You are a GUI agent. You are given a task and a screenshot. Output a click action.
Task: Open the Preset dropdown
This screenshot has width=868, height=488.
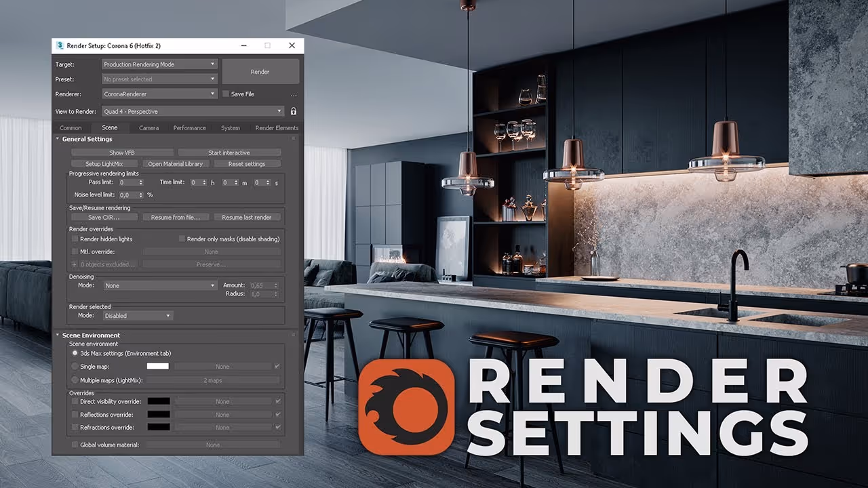[159, 79]
